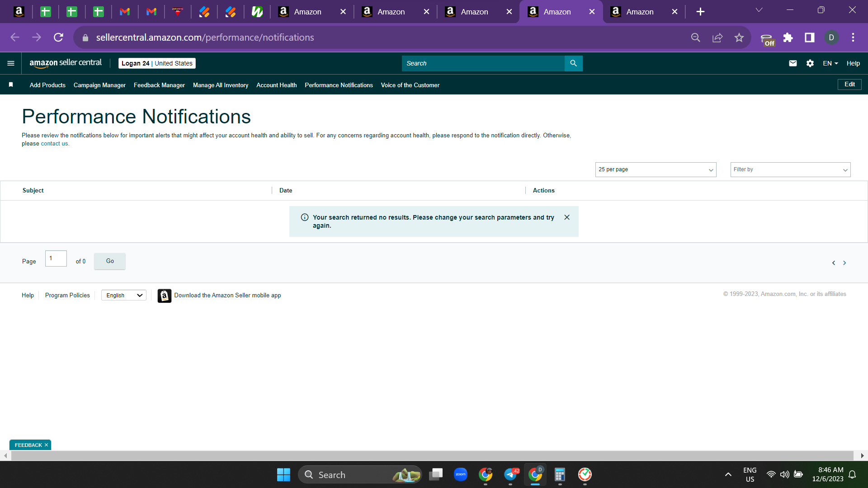Click the Amazon Seller mobile app icon
This screenshot has height=488, width=868.
tap(165, 296)
